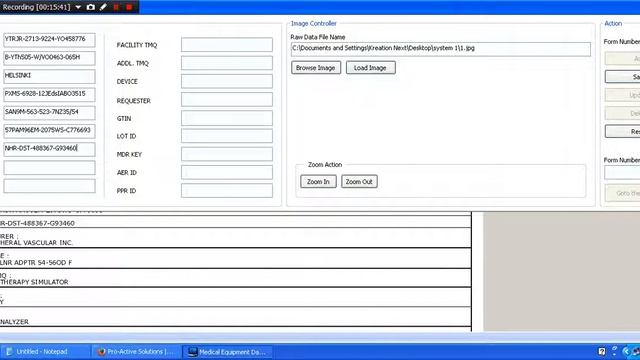The height and width of the screenshot is (360, 640).
Task: Click the ADDL. TMQ input field
Action: coord(227,63)
